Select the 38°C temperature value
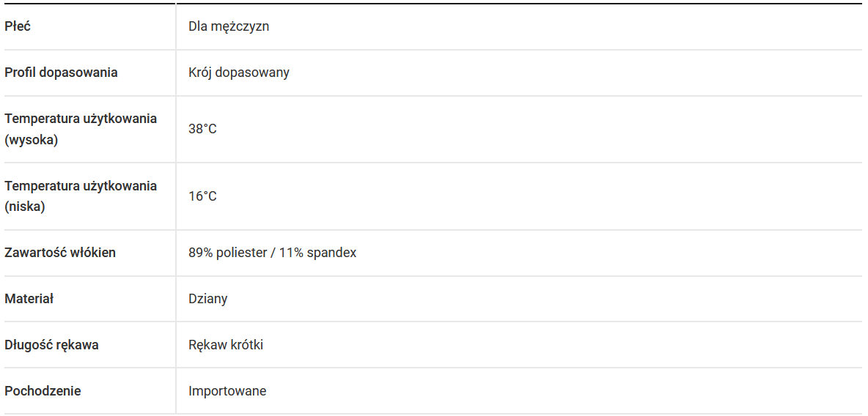Screen dimensions: 868x416 tap(202, 129)
